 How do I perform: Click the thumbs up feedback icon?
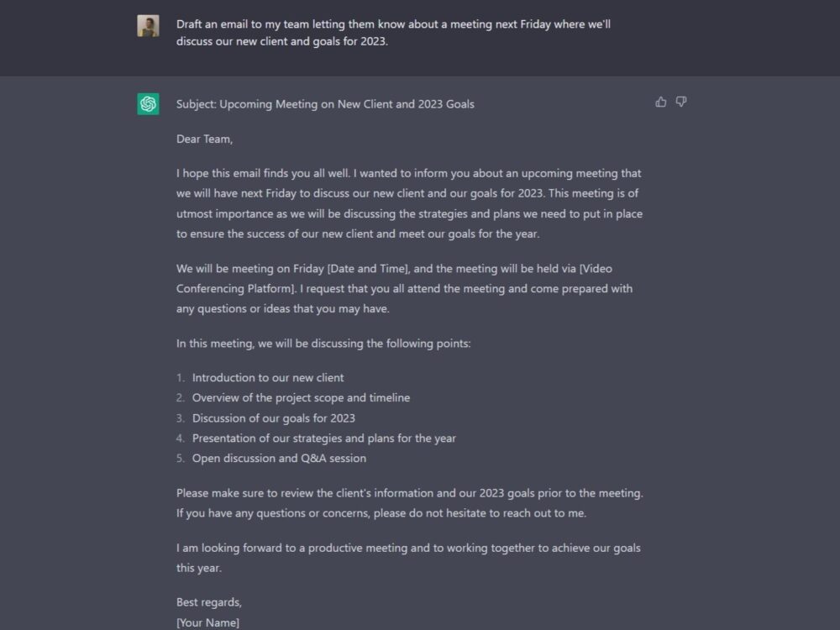pyautogui.click(x=661, y=102)
